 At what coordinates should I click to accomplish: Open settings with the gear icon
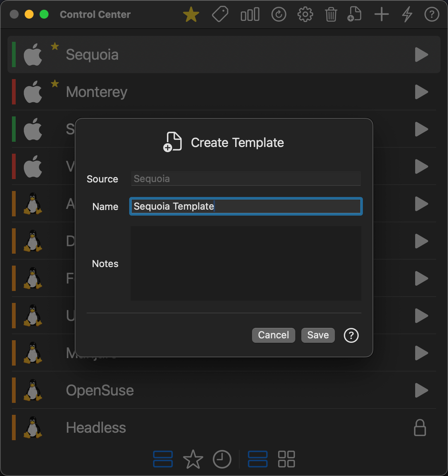(x=305, y=15)
